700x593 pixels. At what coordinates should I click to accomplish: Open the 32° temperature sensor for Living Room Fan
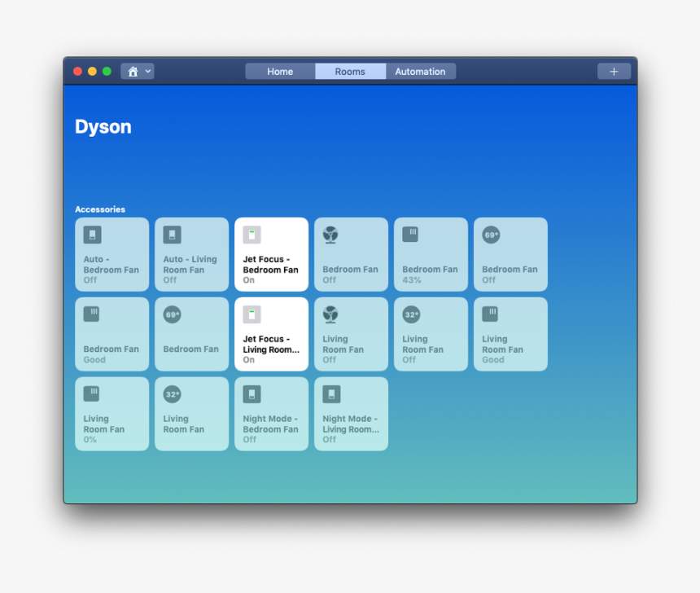(409, 314)
